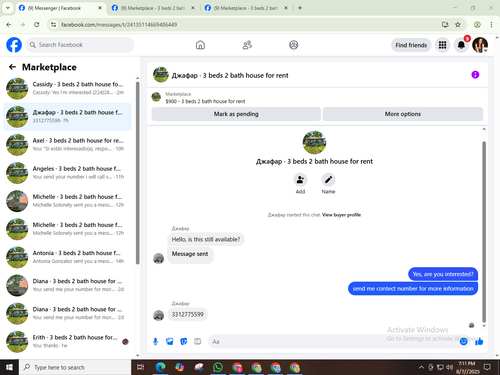The width and height of the screenshot is (500, 375).
Task: Click the browser address bar URL
Action: pyautogui.click(x=119, y=24)
